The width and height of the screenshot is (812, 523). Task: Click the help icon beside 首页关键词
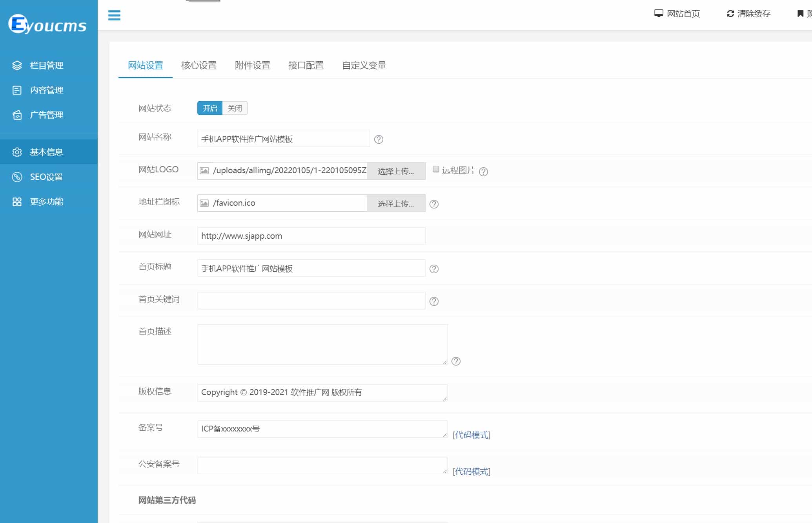434,301
